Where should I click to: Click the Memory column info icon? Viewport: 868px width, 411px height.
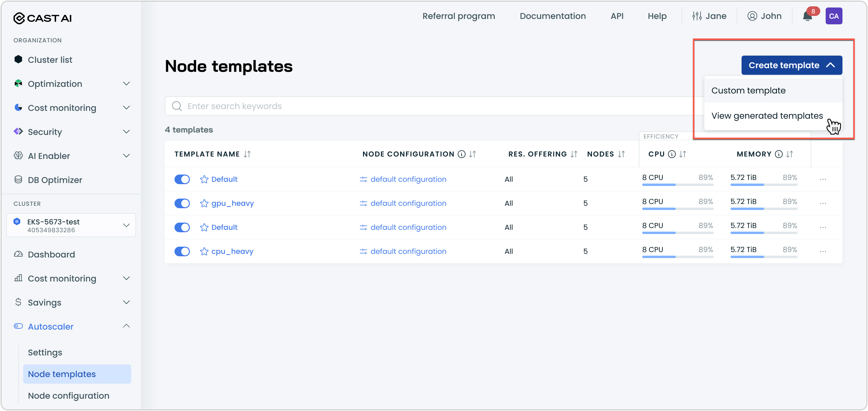point(778,154)
